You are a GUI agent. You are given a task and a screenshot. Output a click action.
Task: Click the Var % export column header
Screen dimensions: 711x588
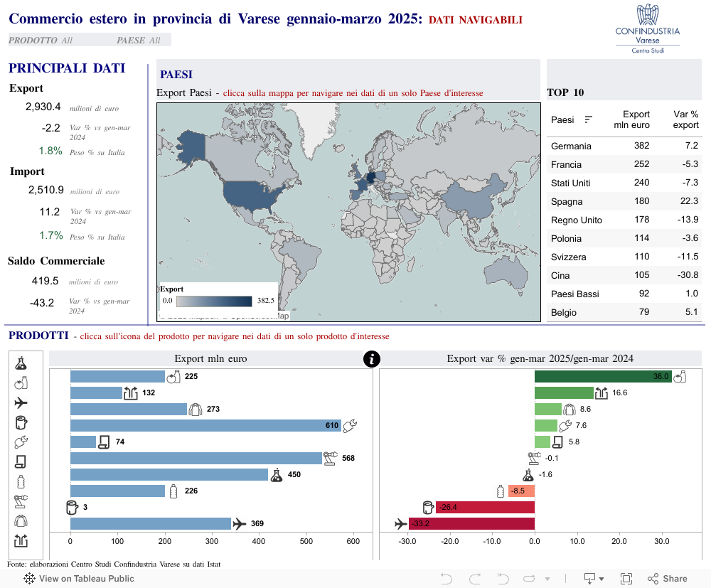685,119
